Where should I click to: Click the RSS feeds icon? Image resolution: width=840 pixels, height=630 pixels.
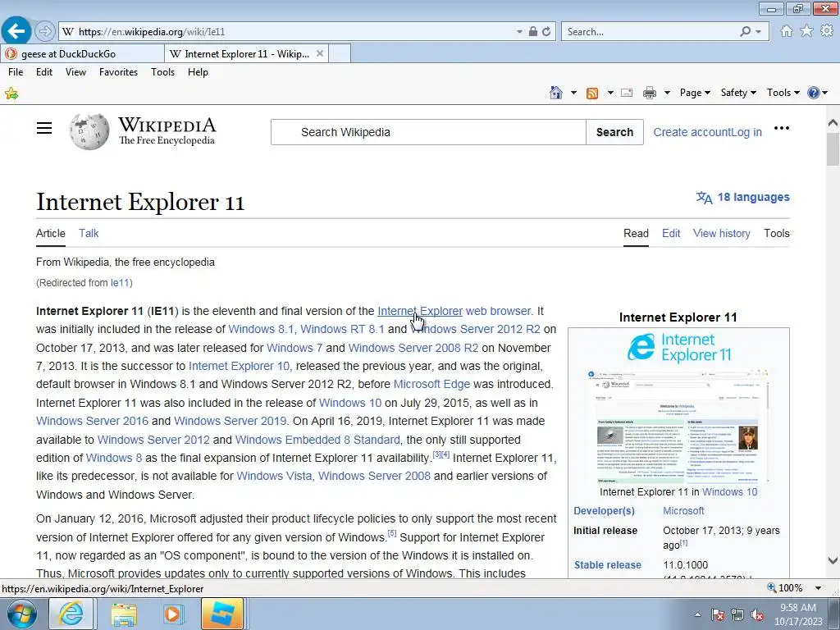592,94
